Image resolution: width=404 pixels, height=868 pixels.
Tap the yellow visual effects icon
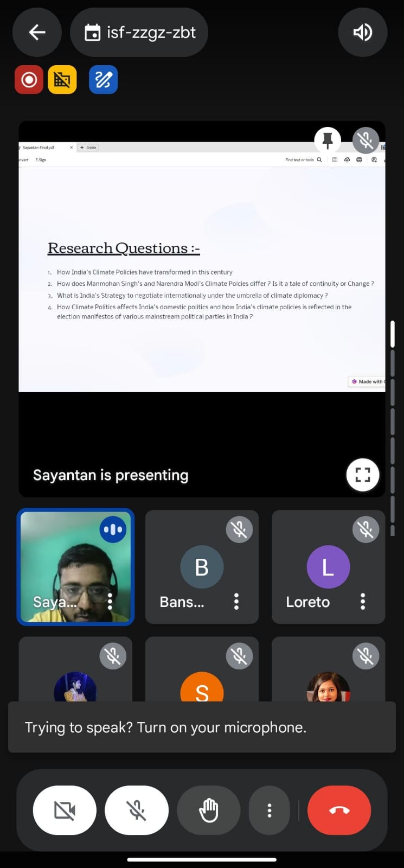point(62,80)
